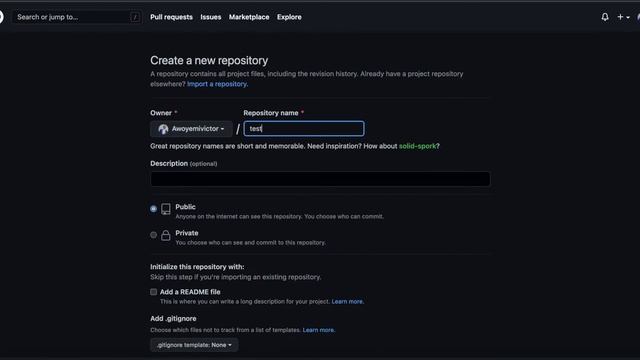Focus the Search or jump to field

(77, 17)
